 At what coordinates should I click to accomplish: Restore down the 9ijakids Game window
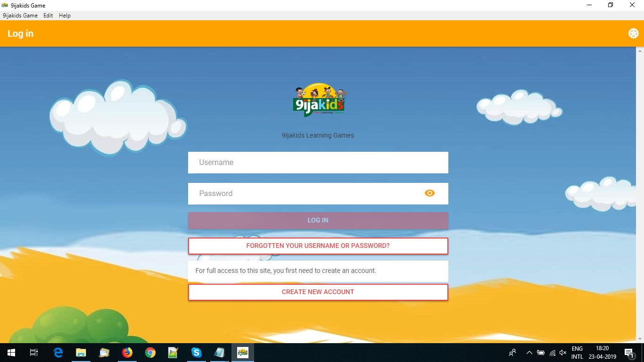click(x=611, y=5)
